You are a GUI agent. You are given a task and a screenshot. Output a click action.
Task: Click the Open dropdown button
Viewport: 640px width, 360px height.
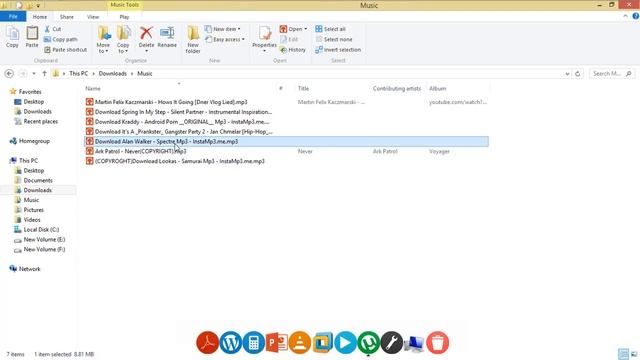coord(293,29)
